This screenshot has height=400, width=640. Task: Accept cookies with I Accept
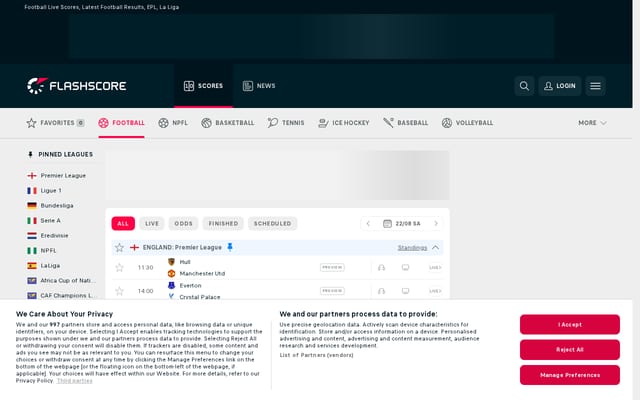coord(570,324)
